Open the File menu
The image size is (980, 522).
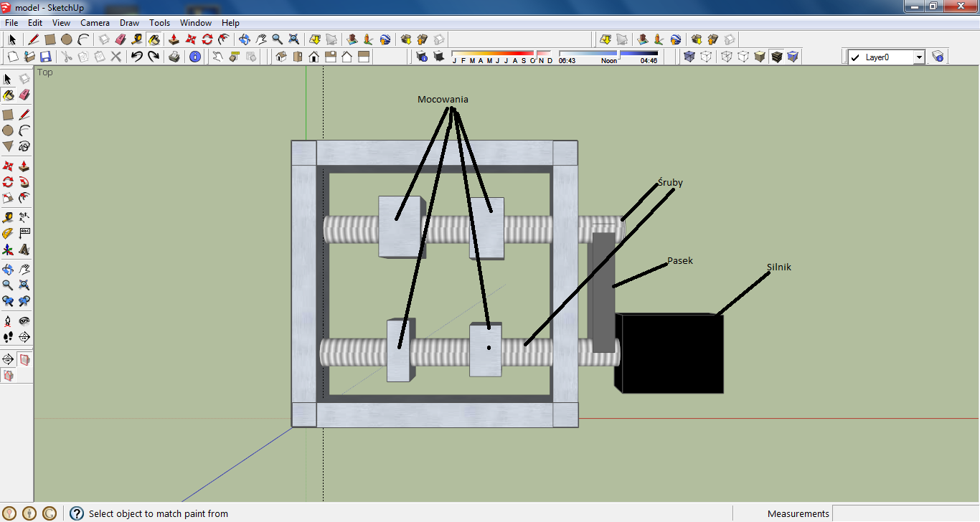tap(11, 23)
